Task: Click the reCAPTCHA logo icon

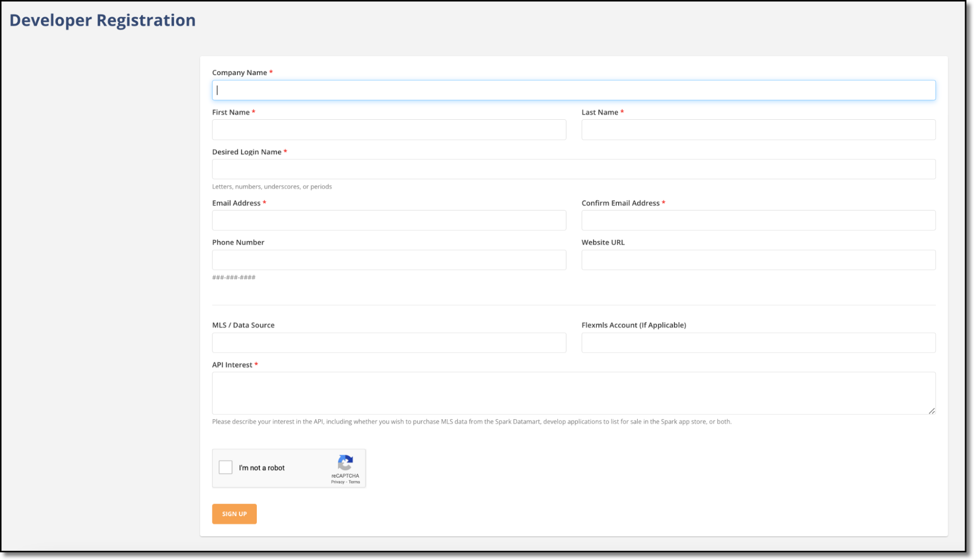Action: coord(345,463)
